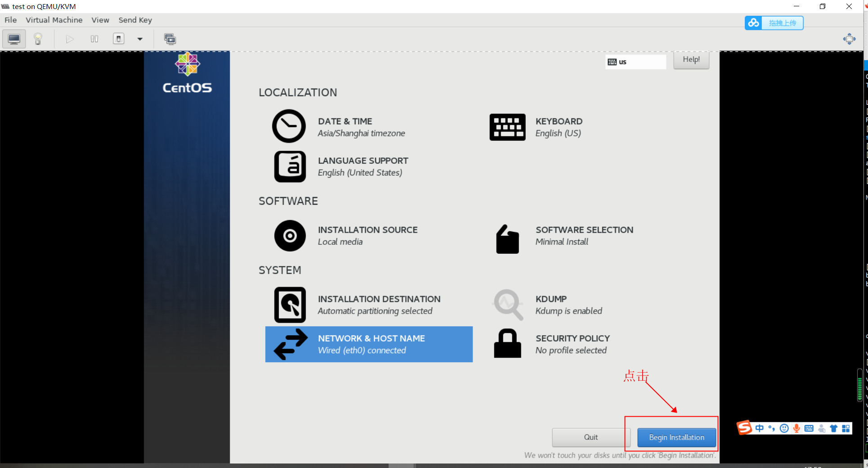Open the IME toolbox grid icon
This screenshot has width=868, height=468.
846,428
